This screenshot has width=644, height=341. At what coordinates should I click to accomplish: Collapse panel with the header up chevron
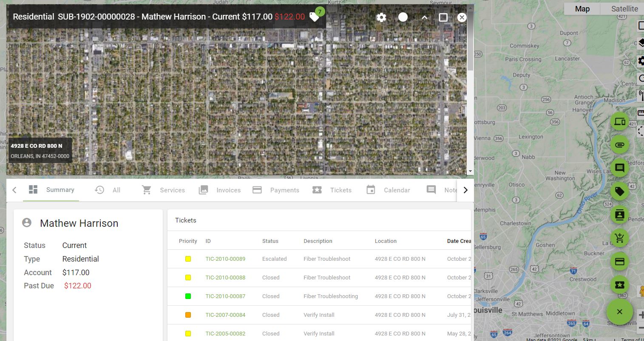(424, 17)
